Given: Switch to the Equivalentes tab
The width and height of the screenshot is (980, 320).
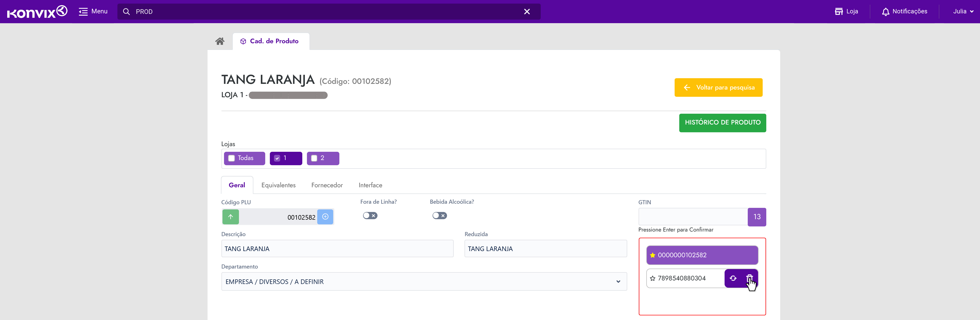Looking at the screenshot, I should click(x=279, y=185).
